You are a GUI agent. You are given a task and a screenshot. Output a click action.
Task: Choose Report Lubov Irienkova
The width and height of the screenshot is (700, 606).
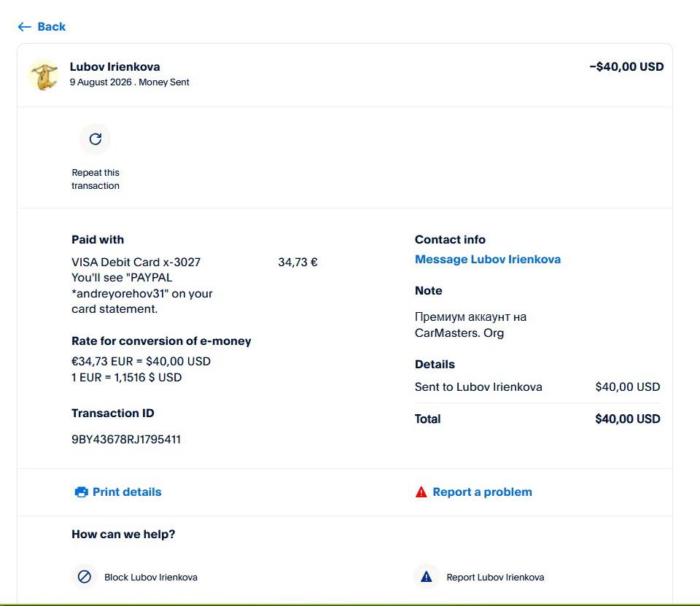(x=495, y=577)
